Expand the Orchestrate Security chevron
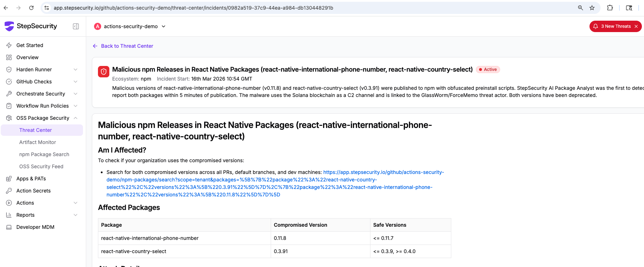This screenshot has width=644, height=267. click(x=76, y=94)
